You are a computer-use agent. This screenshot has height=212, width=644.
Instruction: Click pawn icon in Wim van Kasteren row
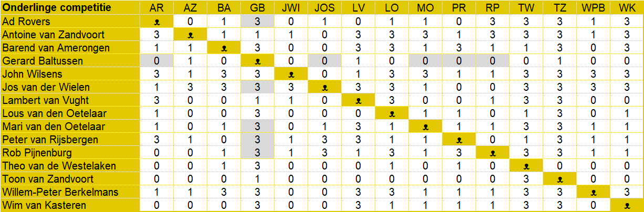(627, 206)
